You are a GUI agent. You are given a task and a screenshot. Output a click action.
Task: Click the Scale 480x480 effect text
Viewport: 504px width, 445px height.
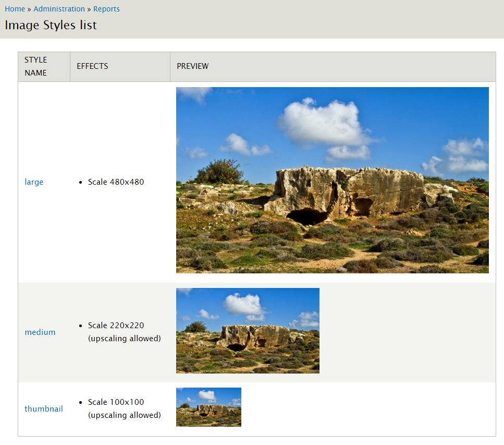click(x=116, y=182)
